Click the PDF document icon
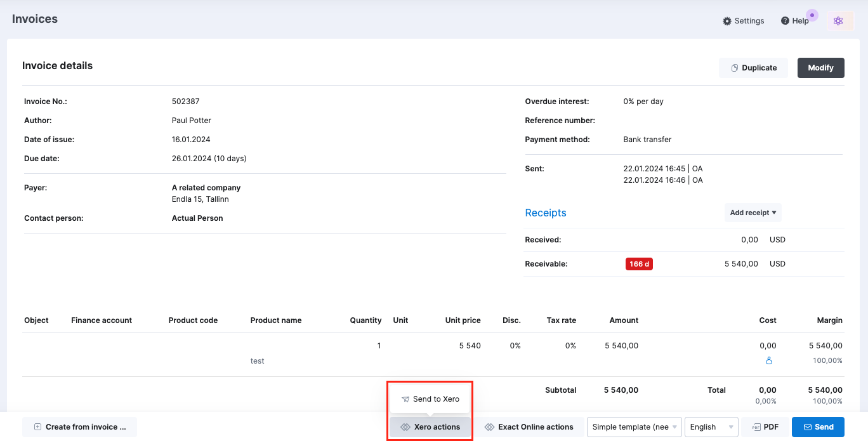868x441 pixels. 756,427
